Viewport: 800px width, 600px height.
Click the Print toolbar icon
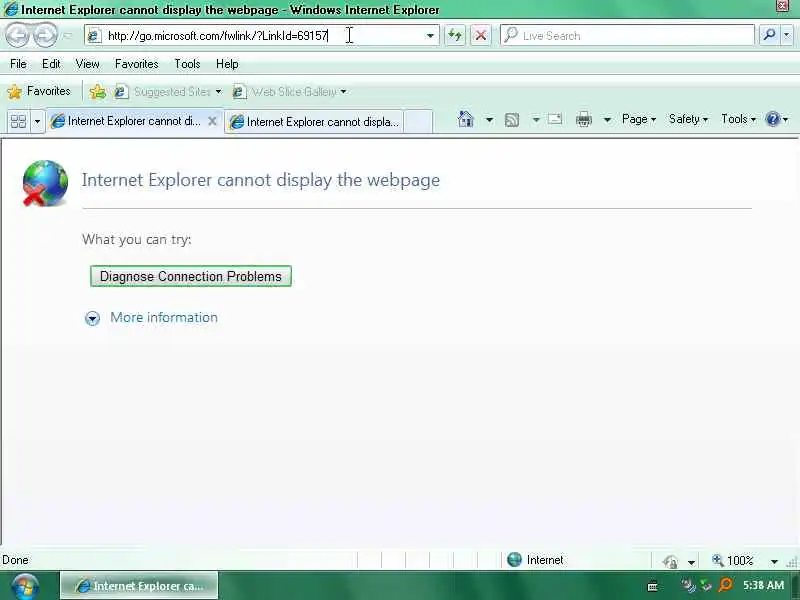pyautogui.click(x=584, y=119)
